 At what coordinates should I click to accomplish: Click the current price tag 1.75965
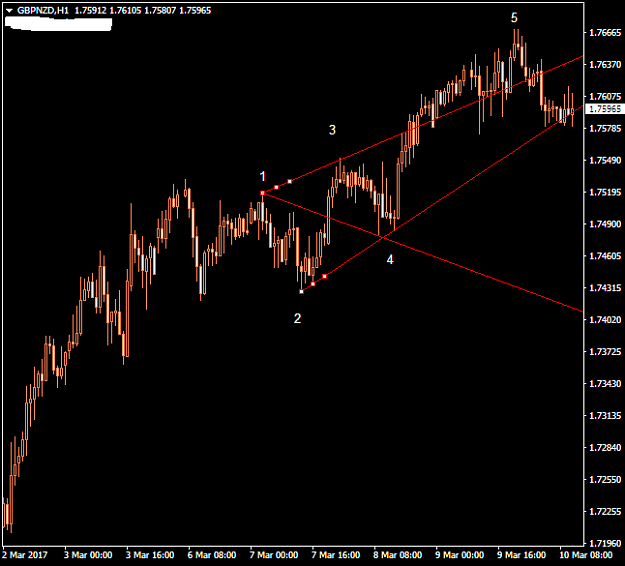pyautogui.click(x=605, y=109)
